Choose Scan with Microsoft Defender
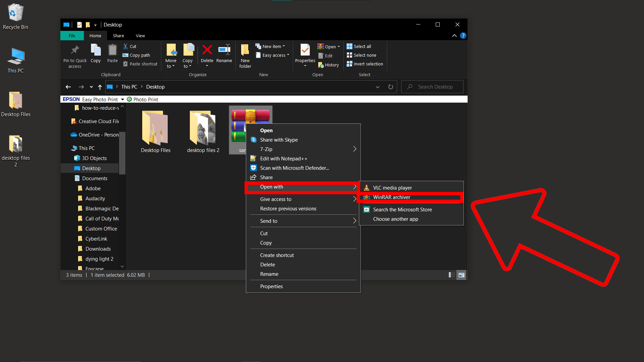 294,168
